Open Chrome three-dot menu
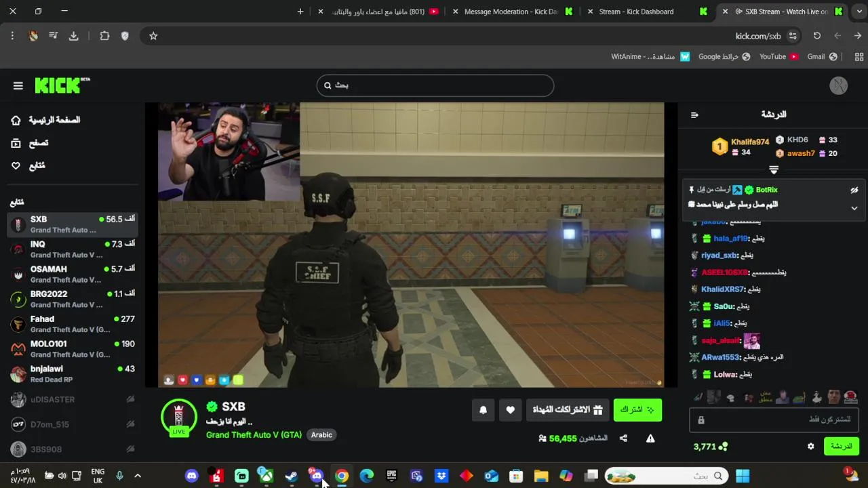 (x=12, y=36)
